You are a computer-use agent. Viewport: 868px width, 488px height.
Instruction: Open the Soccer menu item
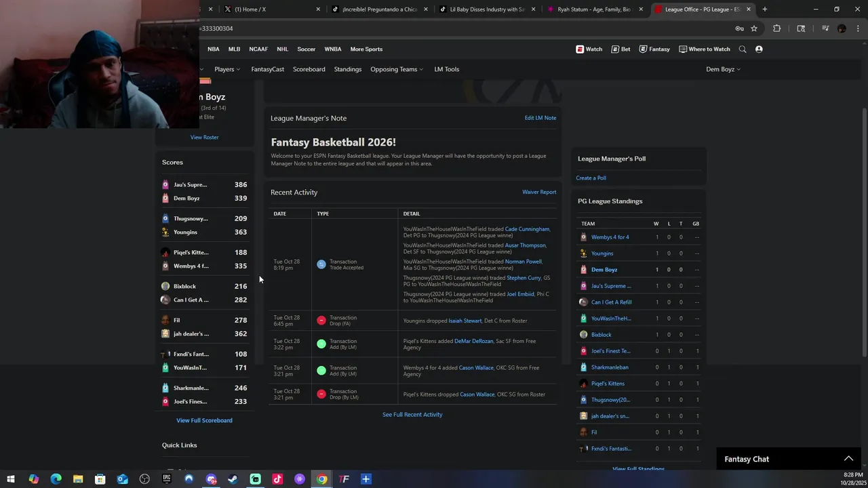(x=307, y=49)
